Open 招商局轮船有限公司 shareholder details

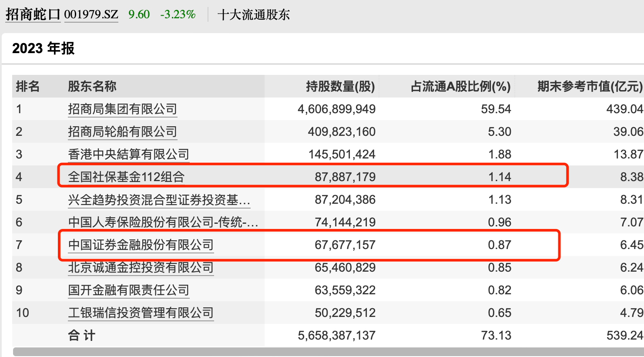tap(122, 131)
